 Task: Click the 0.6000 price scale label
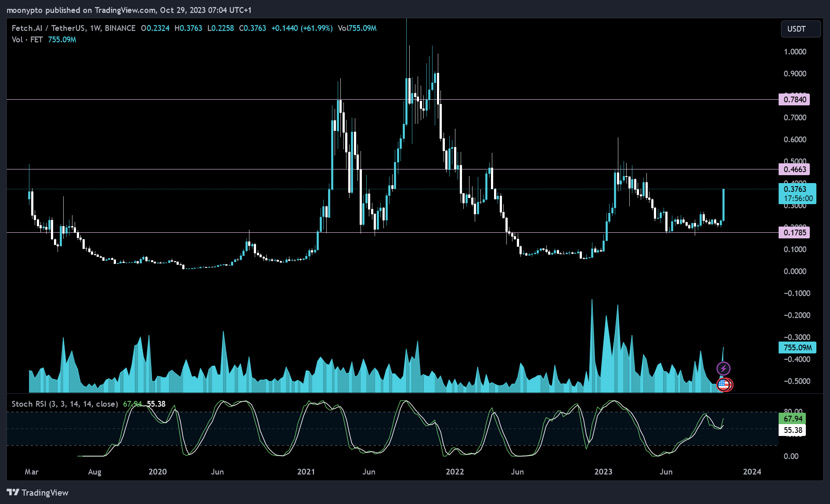pyautogui.click(x=795, y=139)
